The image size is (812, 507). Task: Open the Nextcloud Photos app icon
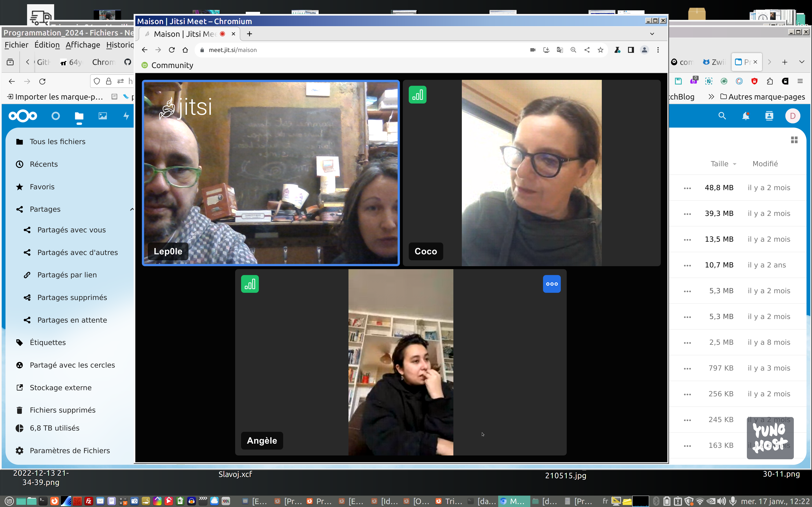[x=103, y=116]
